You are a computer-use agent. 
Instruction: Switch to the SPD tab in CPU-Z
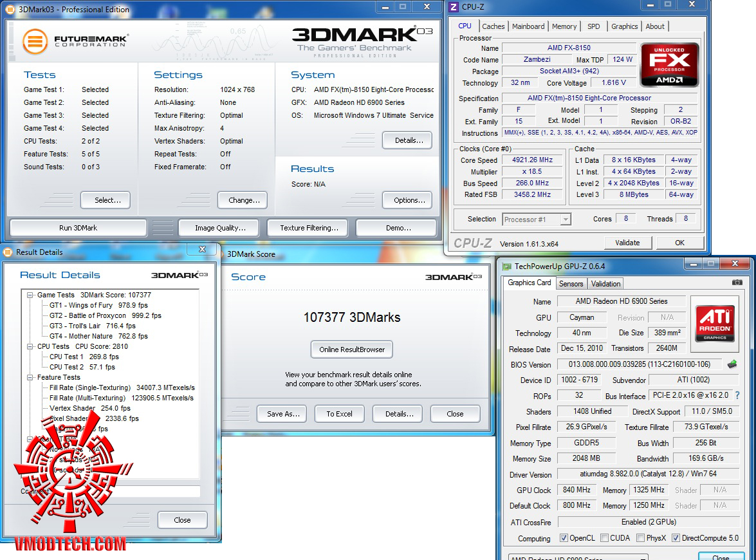point(593,26)
